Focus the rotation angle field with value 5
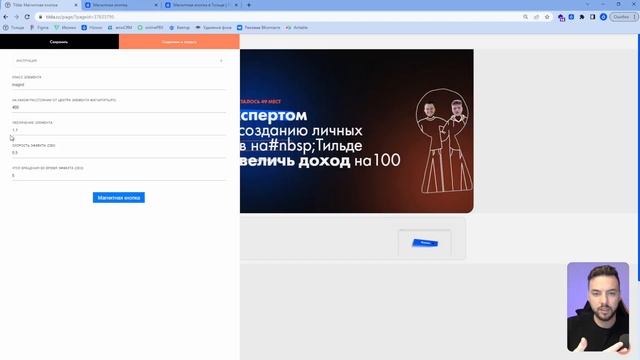640x360 pixels. pos(119,176)
